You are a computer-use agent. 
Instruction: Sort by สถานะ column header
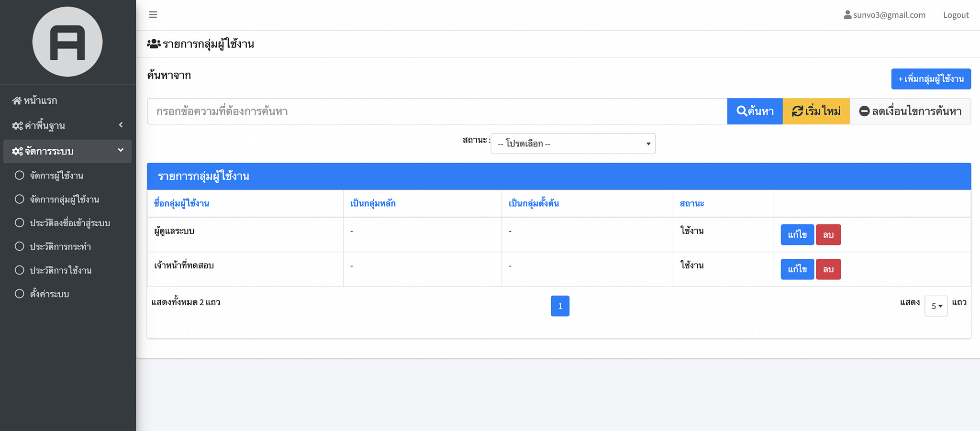[692, 203]
